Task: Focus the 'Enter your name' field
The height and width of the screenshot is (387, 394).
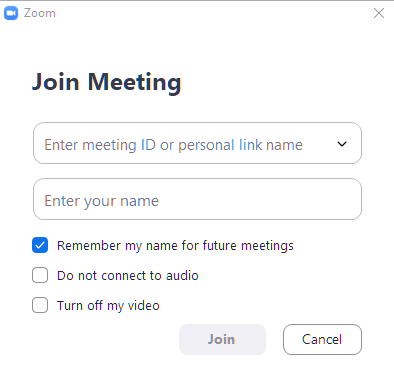Action: coord(197,199)
